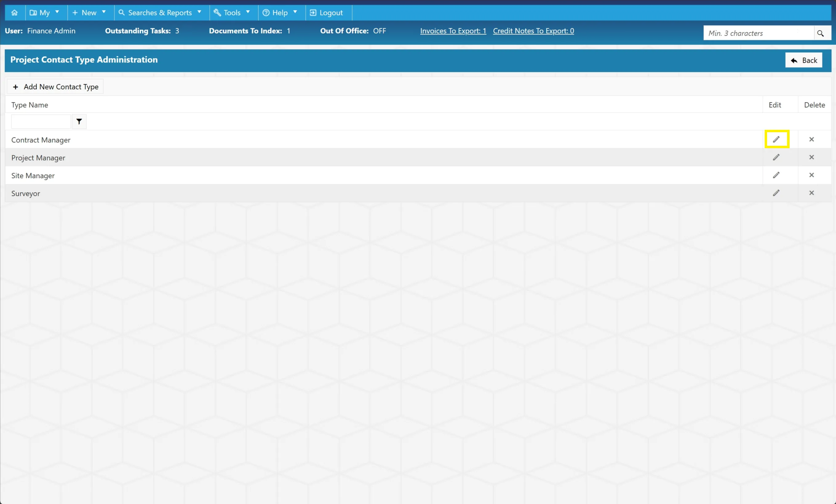Open the Tools menu
The image size is (836, 504).
(x=233, y=13)
